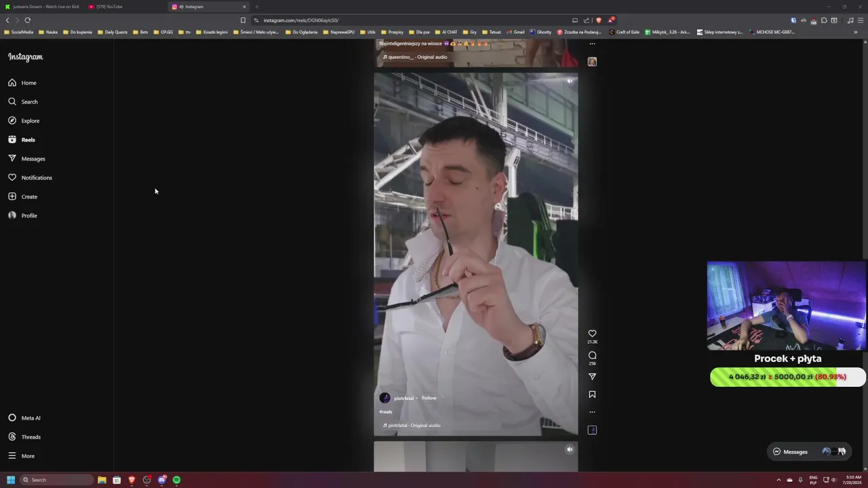Screen dimensions: 868x488
Task: Click the Windows taskbar Search box
Action: coord(57,480)
